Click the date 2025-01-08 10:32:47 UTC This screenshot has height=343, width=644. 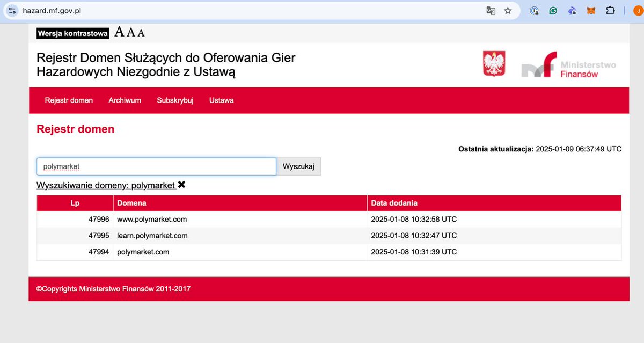click(414, 236)
